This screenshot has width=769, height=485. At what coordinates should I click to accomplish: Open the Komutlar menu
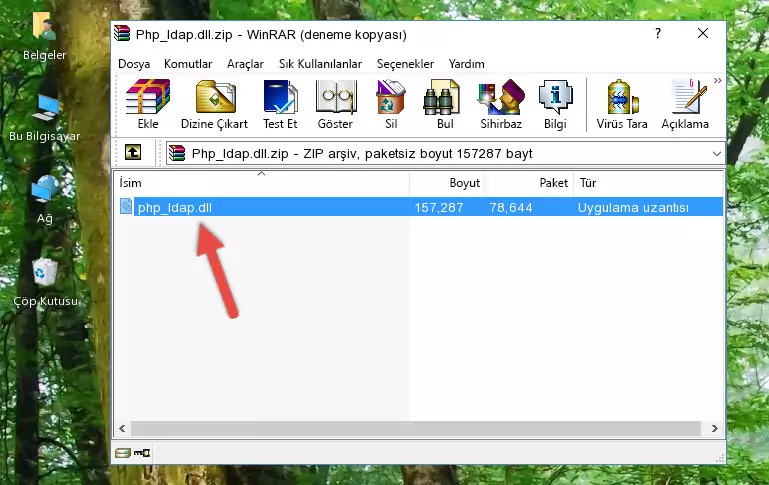(188, 64)
